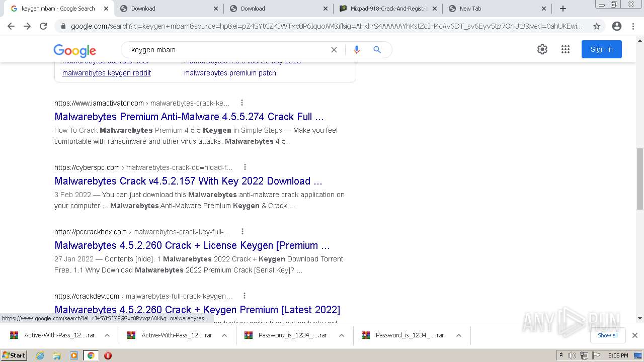This screenshot has height=362, width=644.
Task: Click the volume icon in system tray
Action: tap(572, 355)
